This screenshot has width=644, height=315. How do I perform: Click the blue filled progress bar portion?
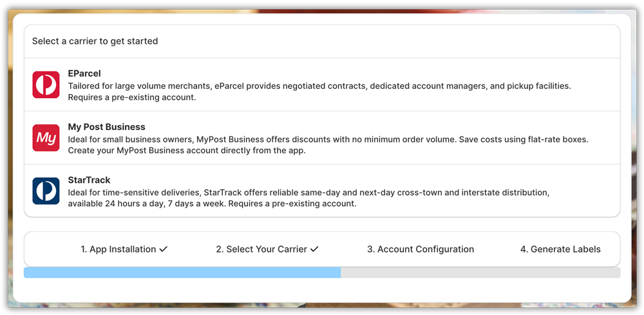(x=182, y=272)
